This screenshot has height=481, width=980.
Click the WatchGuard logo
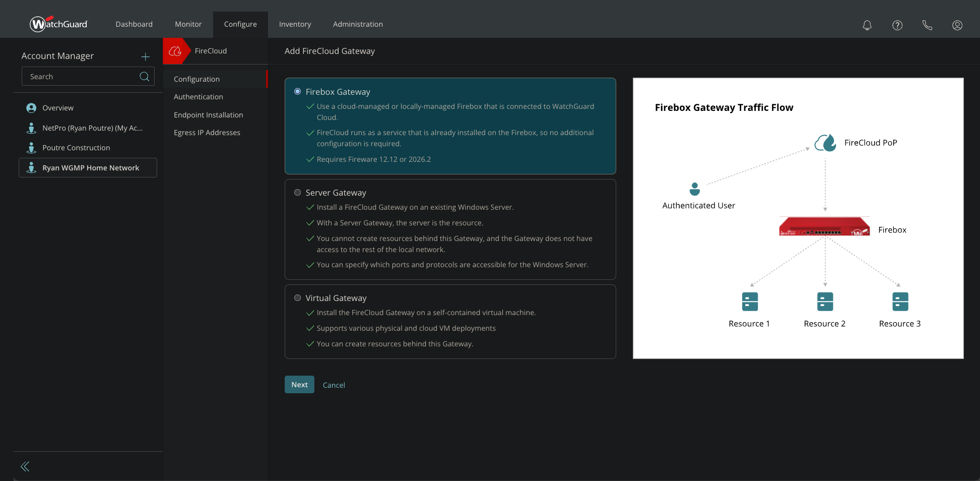click(58, 24)
